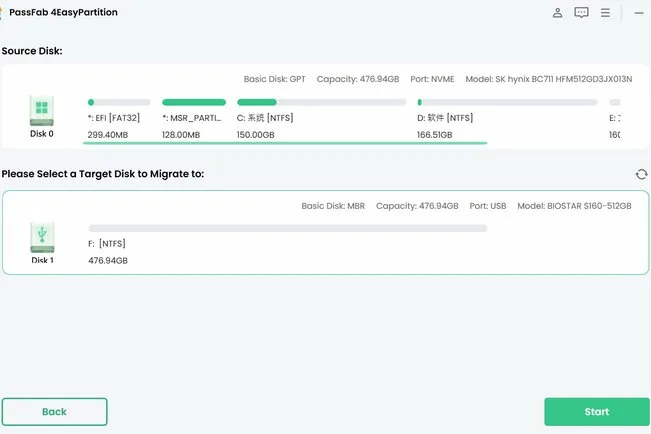Screen dimensions: 651x434
Task: Click the EFI FAT32 partition usage bar
Action: click(x=119, y=102)
